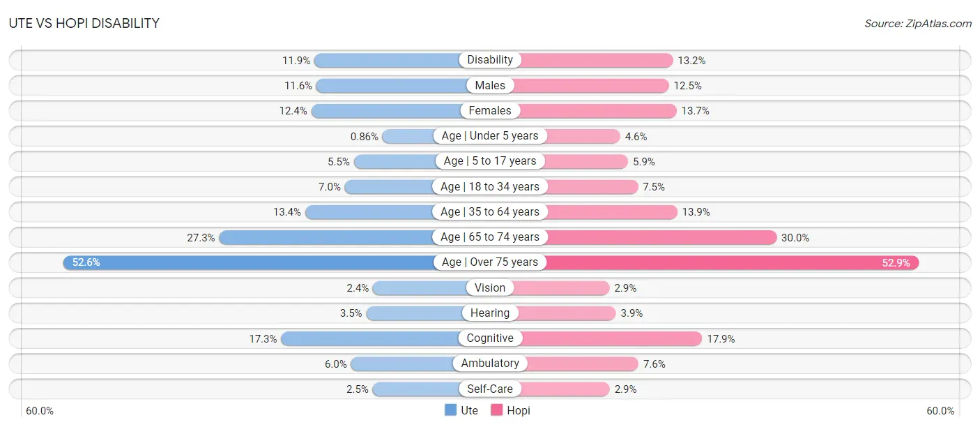Select the Disability category label
The image size is (980, 427).
[x=490, y=60]
